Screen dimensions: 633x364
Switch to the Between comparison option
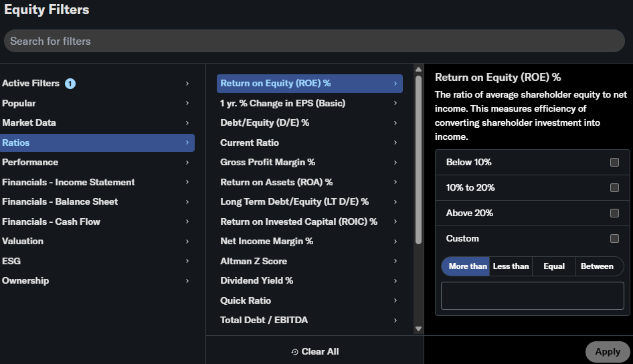coord(597,266)
